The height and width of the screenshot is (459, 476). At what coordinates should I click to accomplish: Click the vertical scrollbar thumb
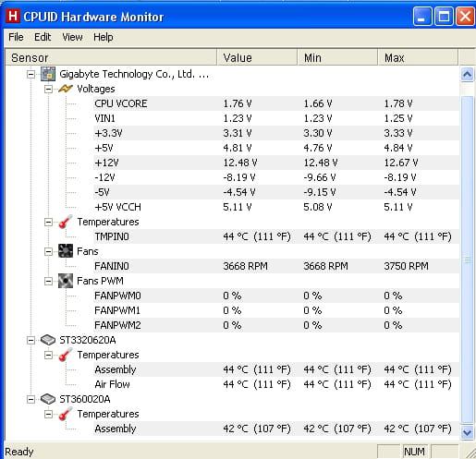click(467, 260)
